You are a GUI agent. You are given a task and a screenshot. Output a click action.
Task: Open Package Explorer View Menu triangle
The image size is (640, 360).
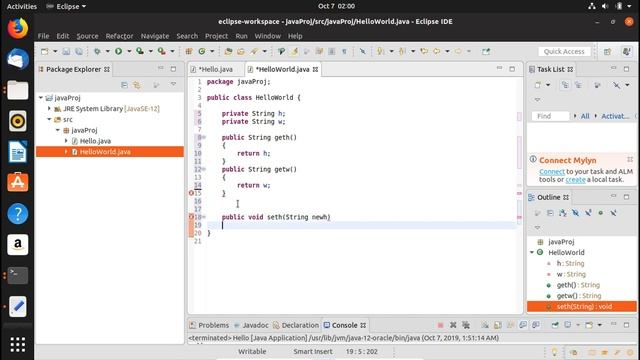(173, 84)
